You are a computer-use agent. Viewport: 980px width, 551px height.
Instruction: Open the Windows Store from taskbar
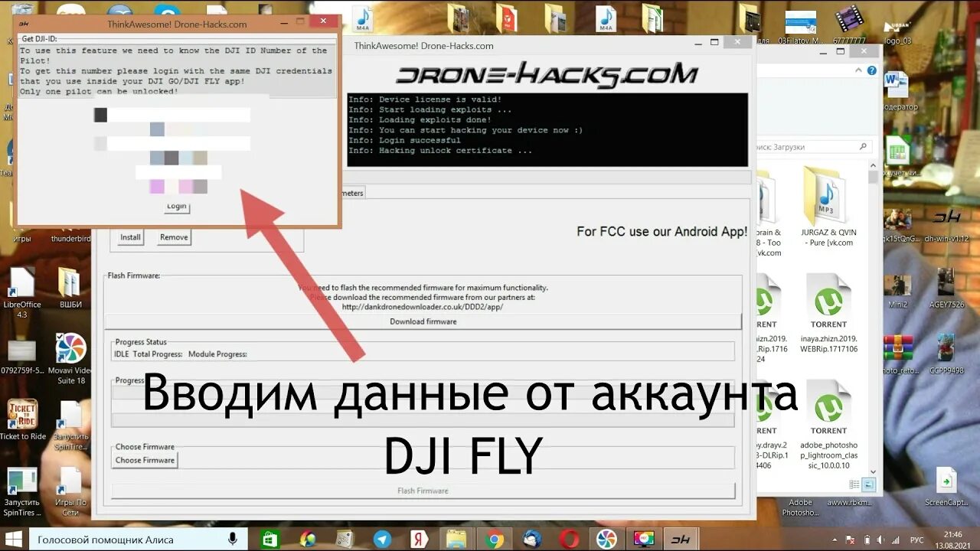click(270, 540)
